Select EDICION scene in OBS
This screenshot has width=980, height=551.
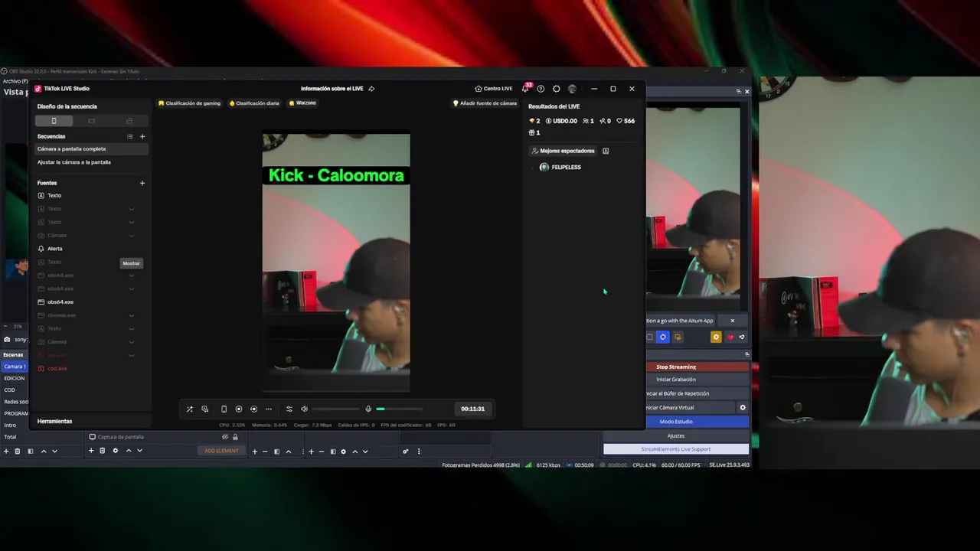pos(15,378)
